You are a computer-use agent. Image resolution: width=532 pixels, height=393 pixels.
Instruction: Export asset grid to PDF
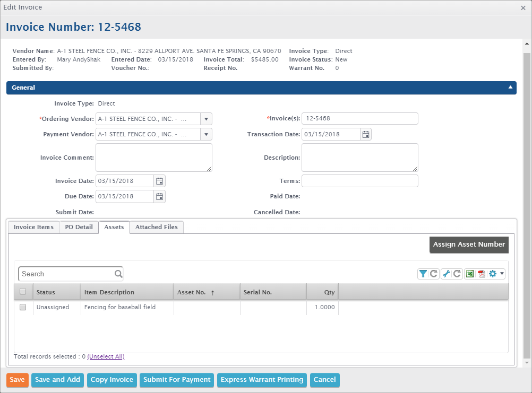[482, 274]
